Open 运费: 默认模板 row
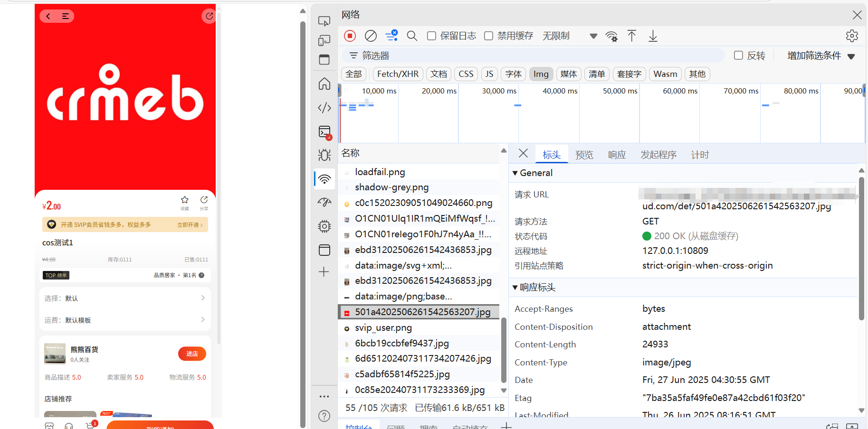This screenshot has height=429, width=868. [125, 320]
